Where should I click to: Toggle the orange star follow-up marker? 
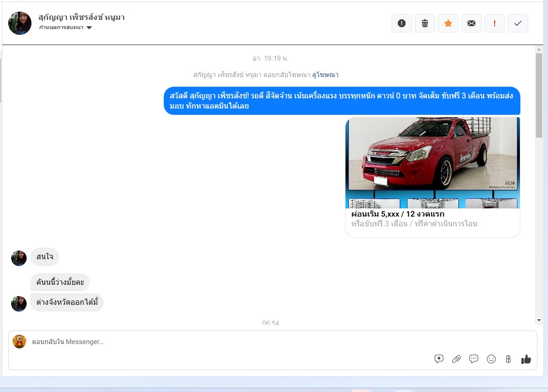(448, 23)
